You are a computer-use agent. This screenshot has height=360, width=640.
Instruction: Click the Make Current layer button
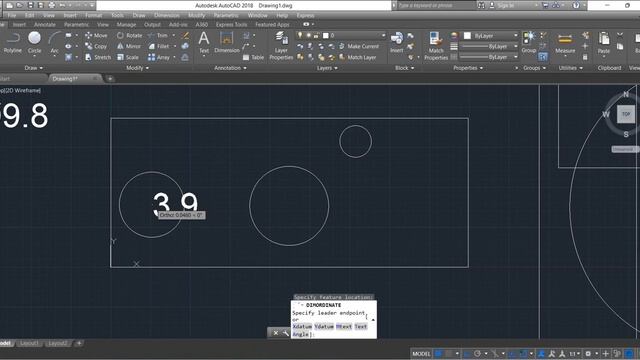359,47
